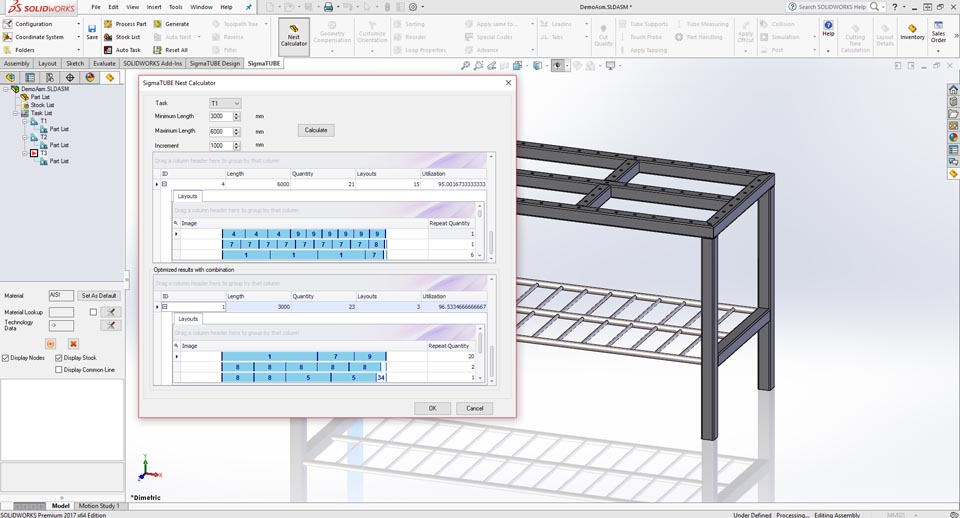
Task: Click the Set As Default button
Action: pos(99,296)
